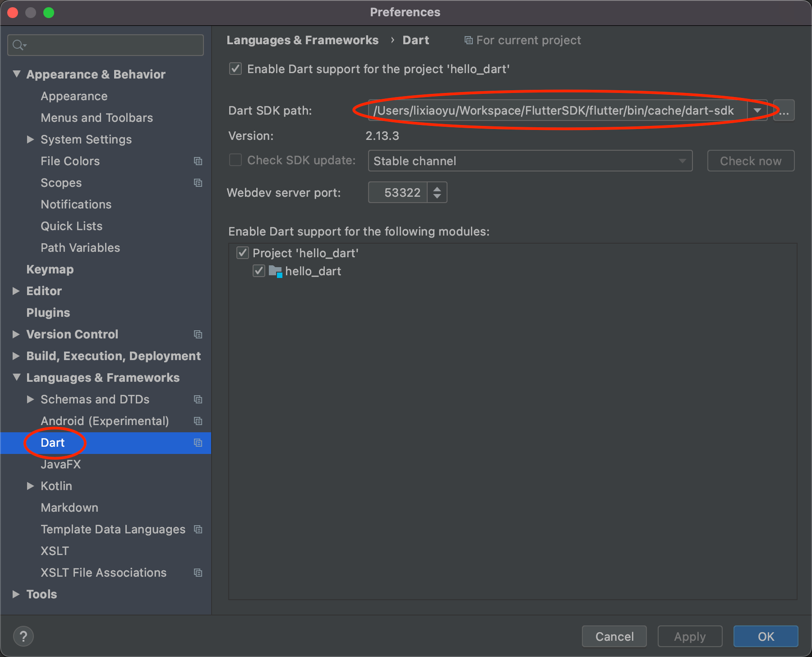This screenshot has height=657, width=812.
Task: Select XSLT File Associations entry
Action: click(103, 573)
